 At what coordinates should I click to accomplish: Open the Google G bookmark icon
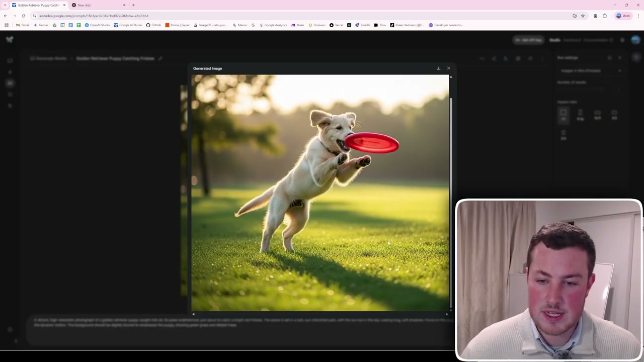[x=253, y=25]
